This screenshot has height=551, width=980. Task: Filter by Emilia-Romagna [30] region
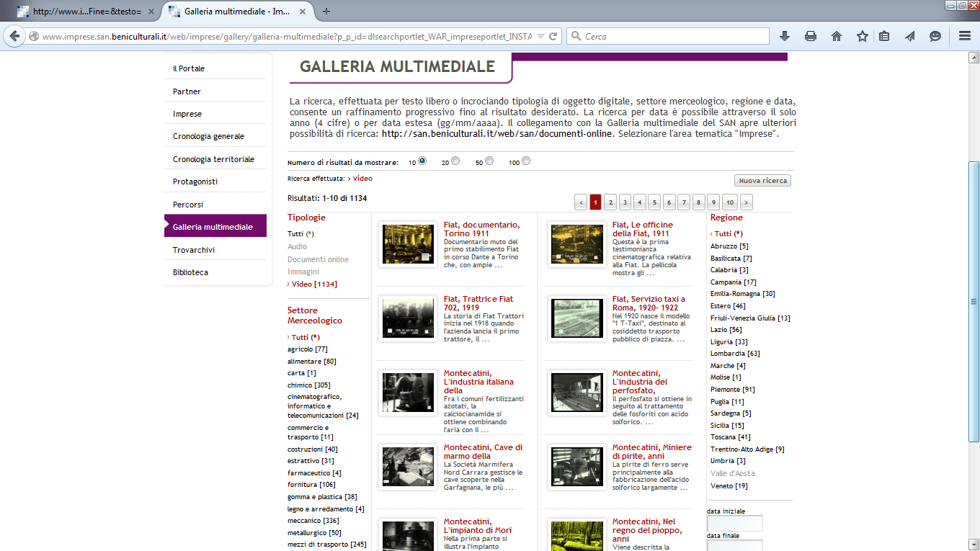(743, 294)
